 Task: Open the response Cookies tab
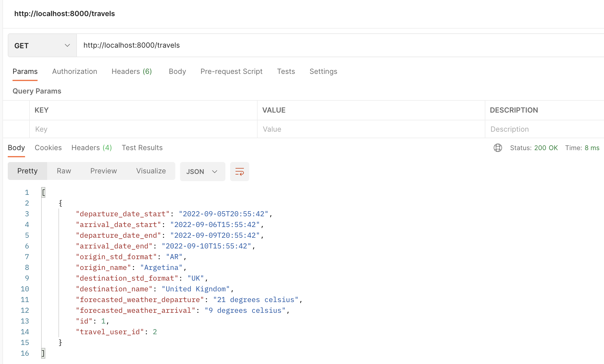click(x=48, y=148)
